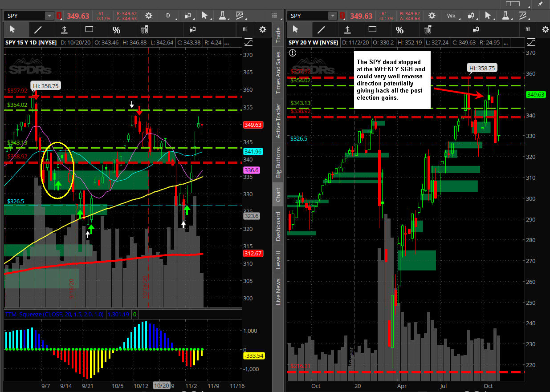Select rectangle drawing tool in left chart toolbar
Screen dimensions: 550x392
[x=89, y=30]
